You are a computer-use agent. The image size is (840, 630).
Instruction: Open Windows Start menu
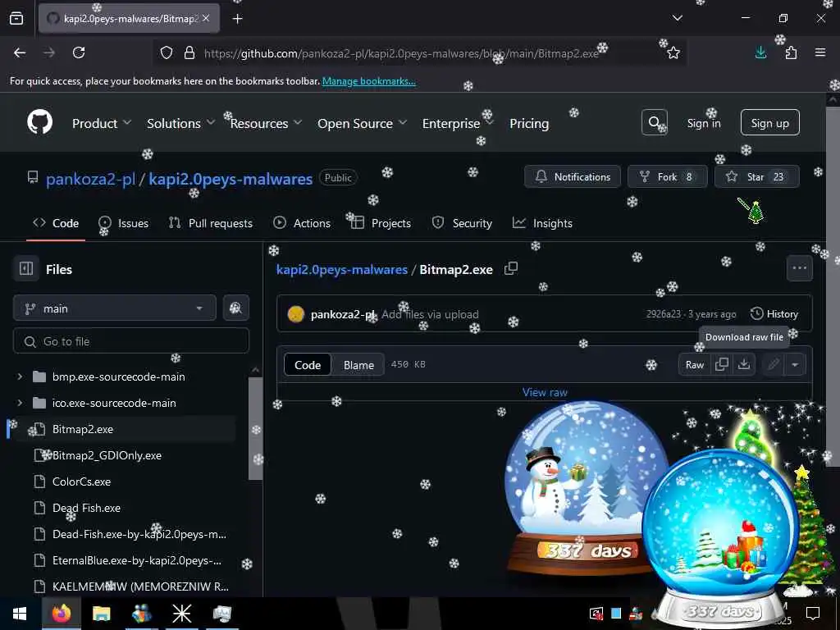pos(20,614)
